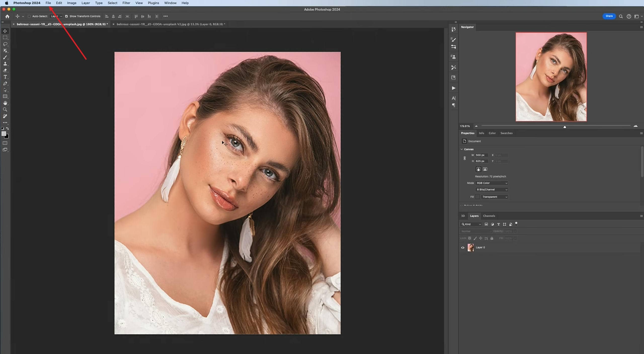Switch to the Swatches tab

tap(506, 133)
